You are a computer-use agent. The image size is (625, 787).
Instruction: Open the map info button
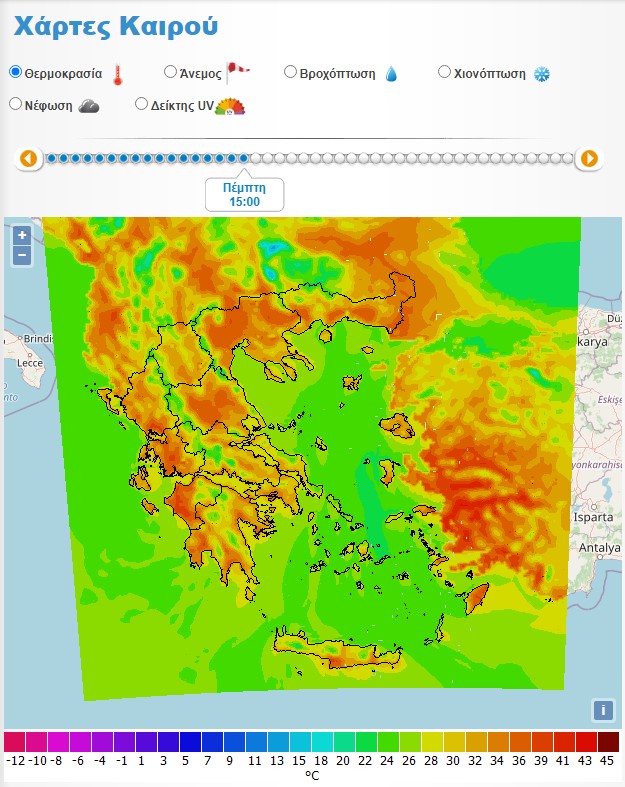pyautogui.click(x=602, y=710)
